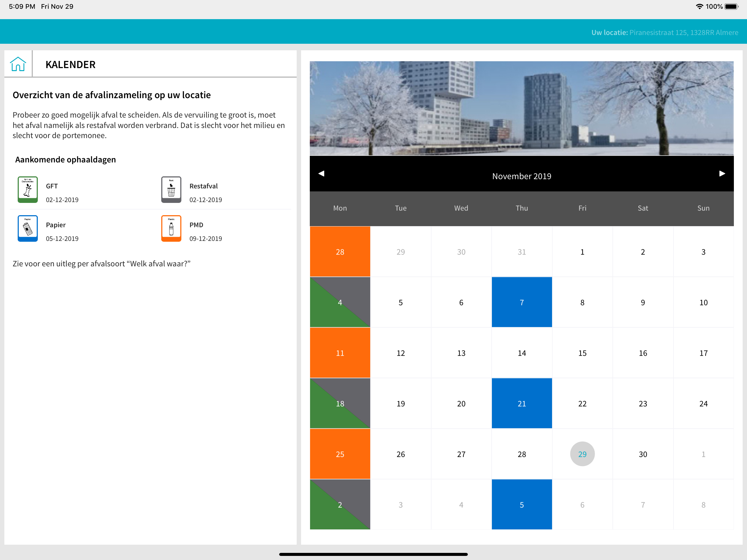Open the Restafval pickup entry label
The width and height of the screenshot is (747, 560).
click(x=203, y=186)
